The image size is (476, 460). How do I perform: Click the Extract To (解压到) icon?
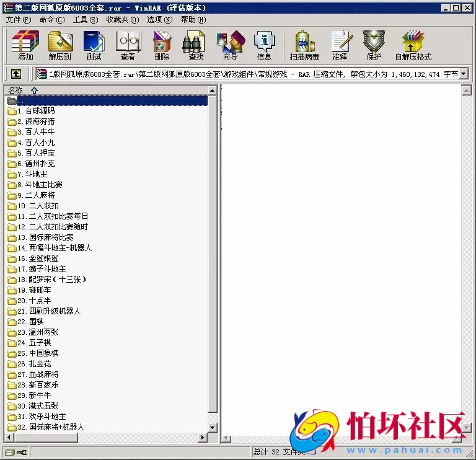pyautogui.click(x=59, y=45)
